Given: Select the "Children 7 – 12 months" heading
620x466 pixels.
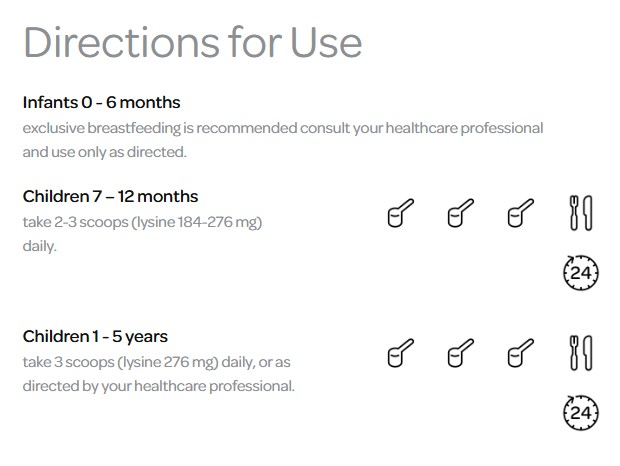Looking at the screenshot, I should pos(110,196).
